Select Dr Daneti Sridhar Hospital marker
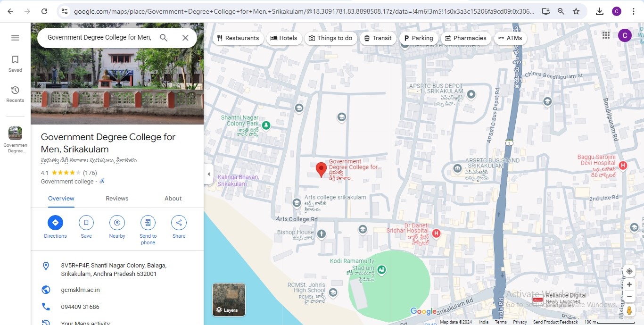This screenshot has width=644, height=325. point(437,233)
